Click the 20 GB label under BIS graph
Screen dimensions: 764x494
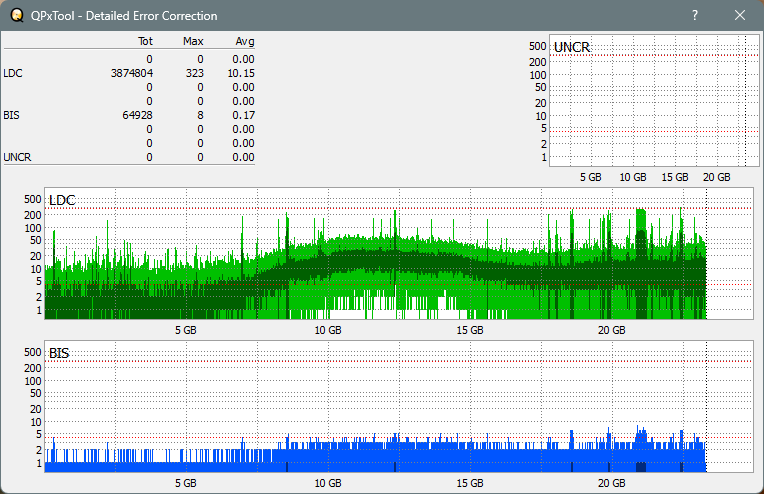point(611,483)
